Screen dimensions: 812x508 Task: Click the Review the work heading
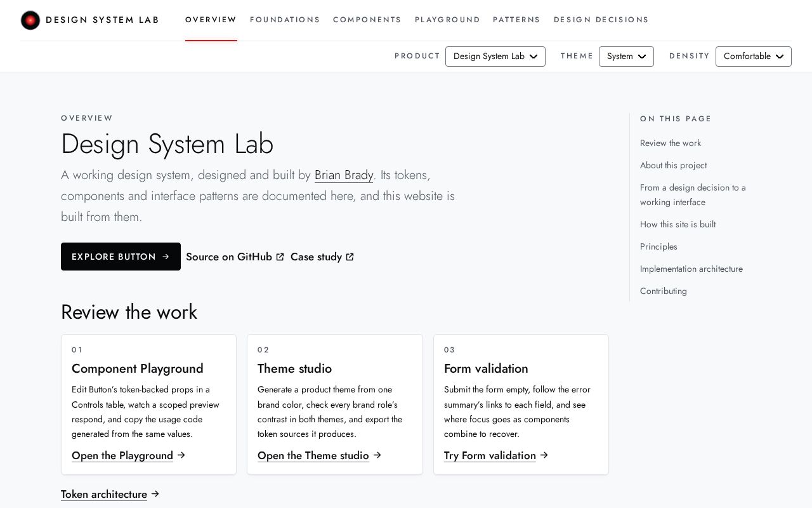129,312
